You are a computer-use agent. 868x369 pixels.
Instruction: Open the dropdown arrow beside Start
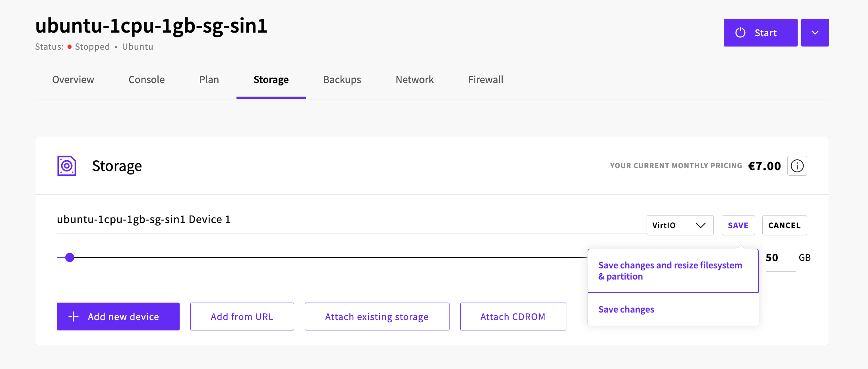coord(815,33)
